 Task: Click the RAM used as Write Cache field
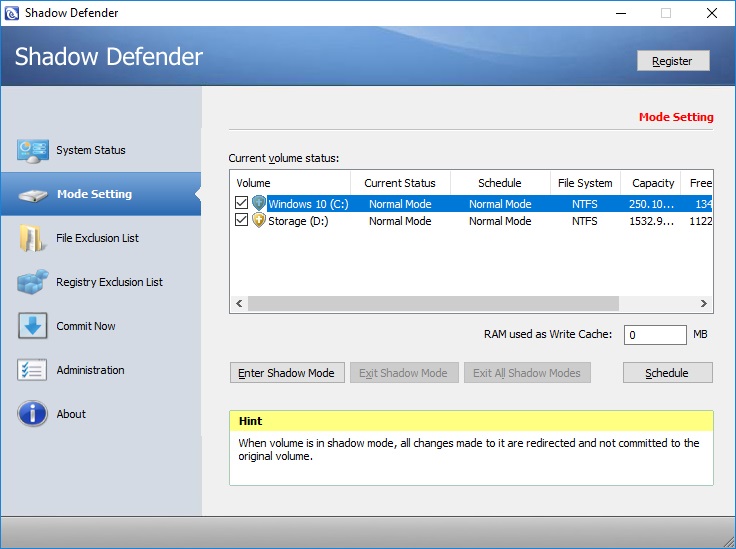pos(655,335)
